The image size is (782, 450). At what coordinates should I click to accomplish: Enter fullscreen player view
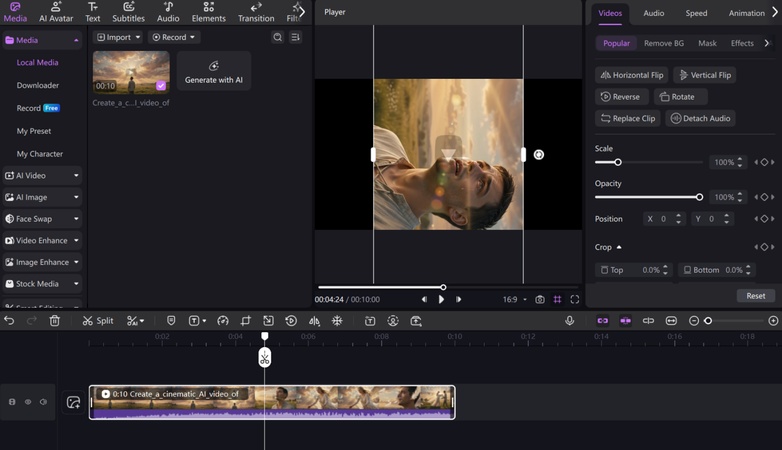[x=575, y=299]
